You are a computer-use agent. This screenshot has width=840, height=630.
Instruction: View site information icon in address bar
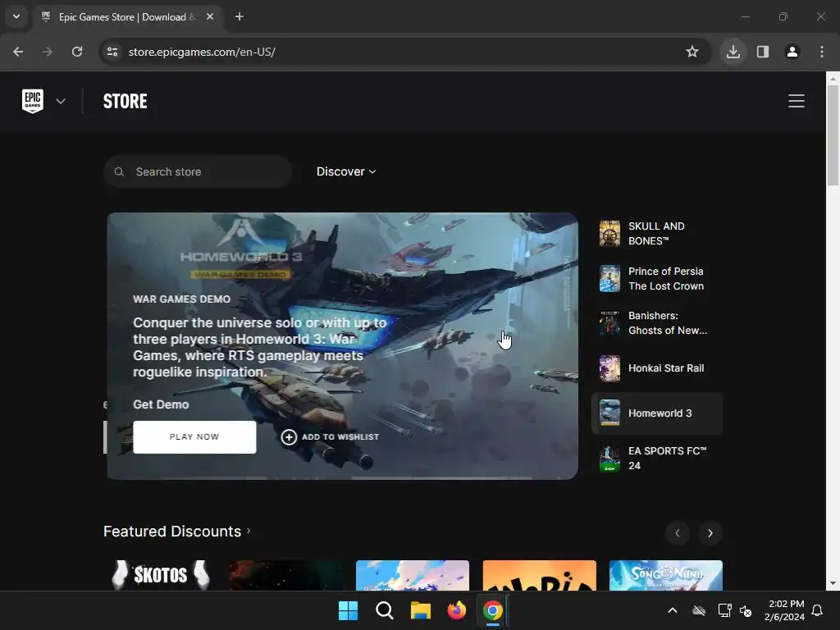tap(112, 52)
